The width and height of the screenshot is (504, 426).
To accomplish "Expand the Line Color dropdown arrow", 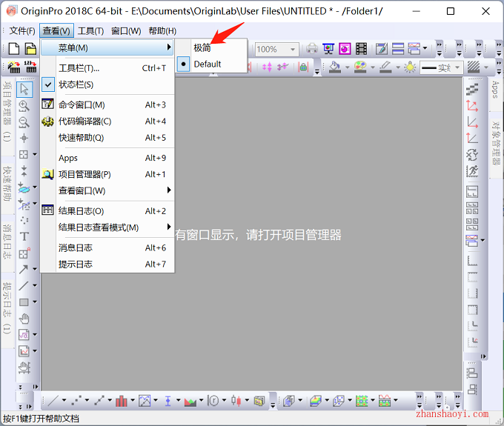I will 398,67.
